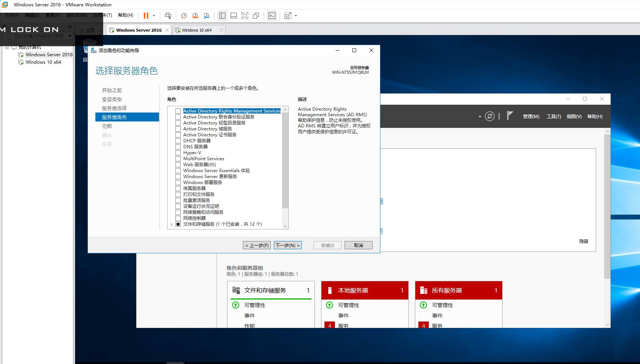
Task: Click send Ctrl+Alt+Del toolbar icon
Action: [168, 16]
